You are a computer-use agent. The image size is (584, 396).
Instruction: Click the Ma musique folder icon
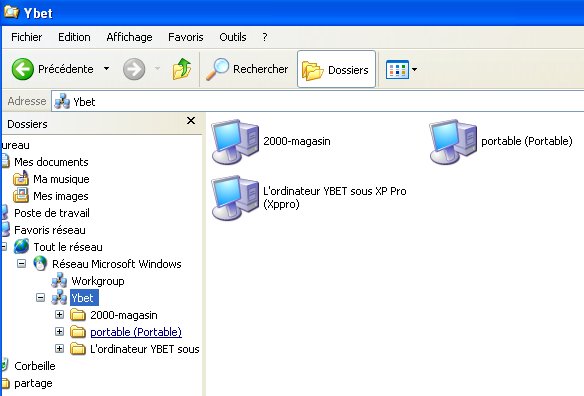coord(21,178)
